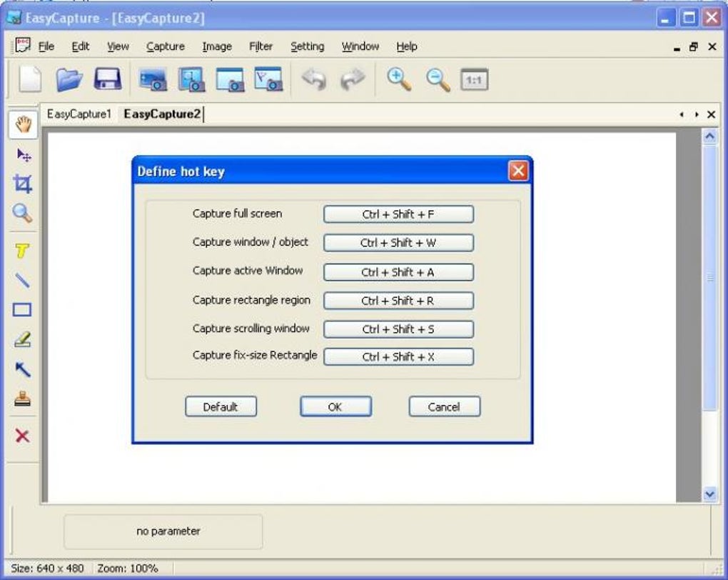
Task: Click the 'Capture full screen' label
Action: point(237,214)
